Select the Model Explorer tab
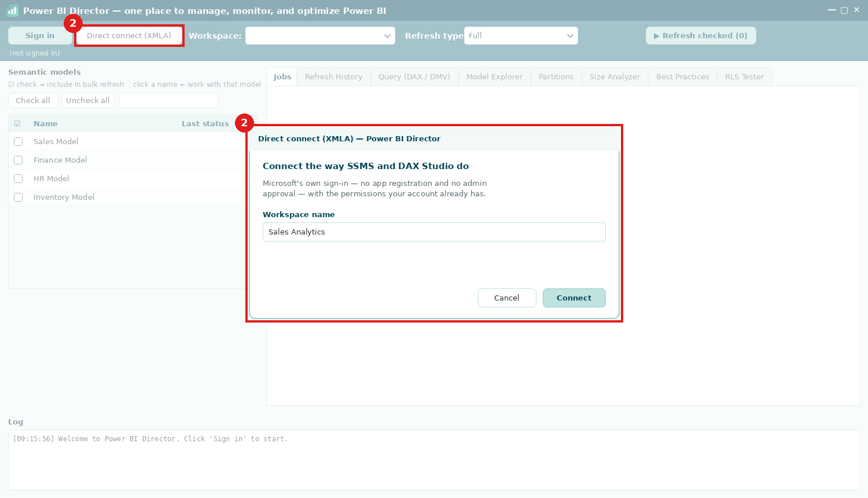 [x=495, y=77]
